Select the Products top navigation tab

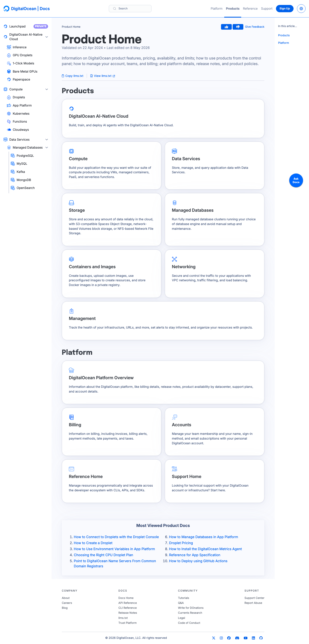coord(233,9)
